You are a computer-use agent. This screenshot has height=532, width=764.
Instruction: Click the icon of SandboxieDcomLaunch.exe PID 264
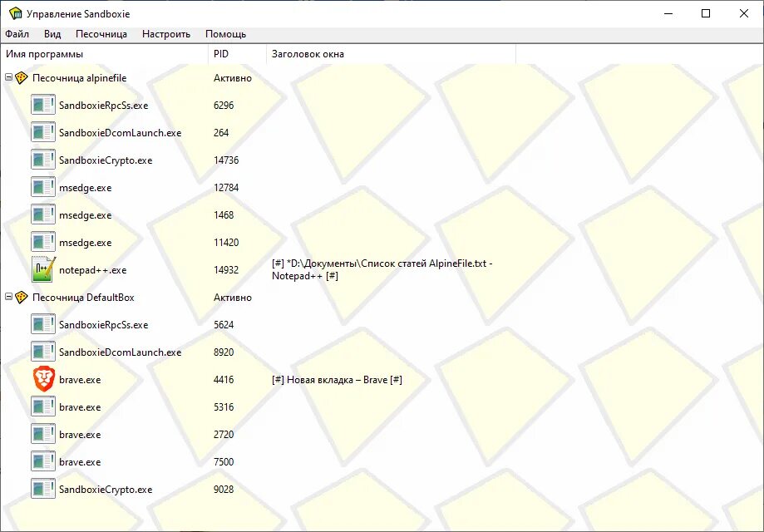pos(43,132)
